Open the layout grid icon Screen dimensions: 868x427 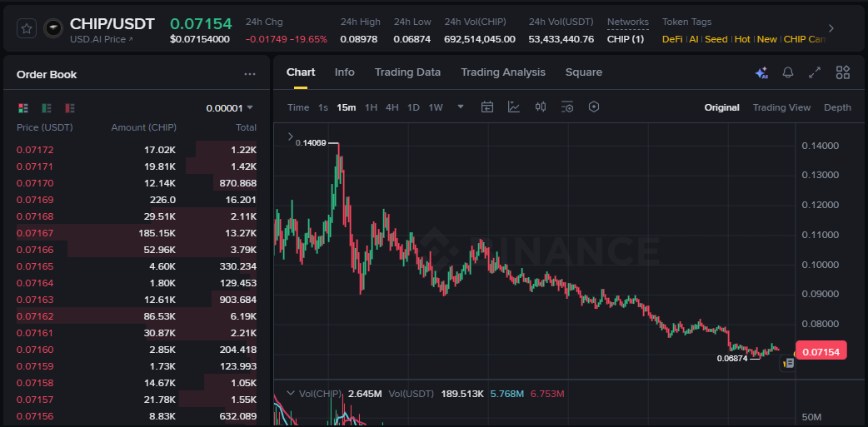(842, 72)
